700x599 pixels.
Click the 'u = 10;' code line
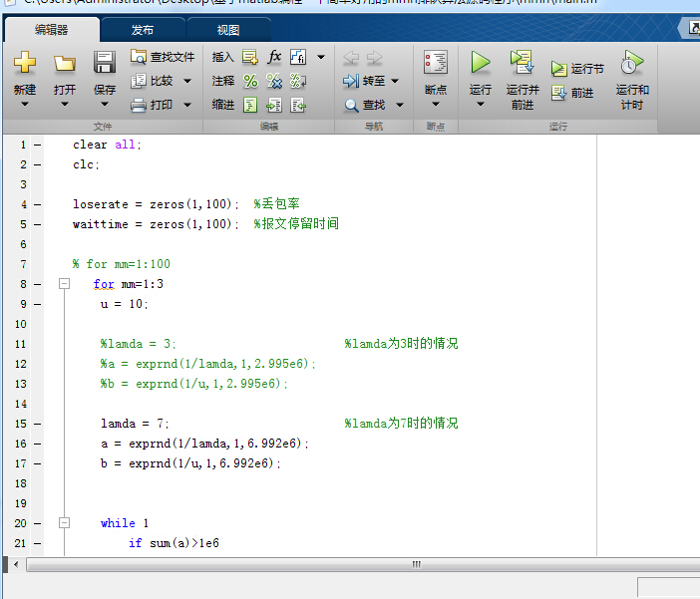click(124, 304)
